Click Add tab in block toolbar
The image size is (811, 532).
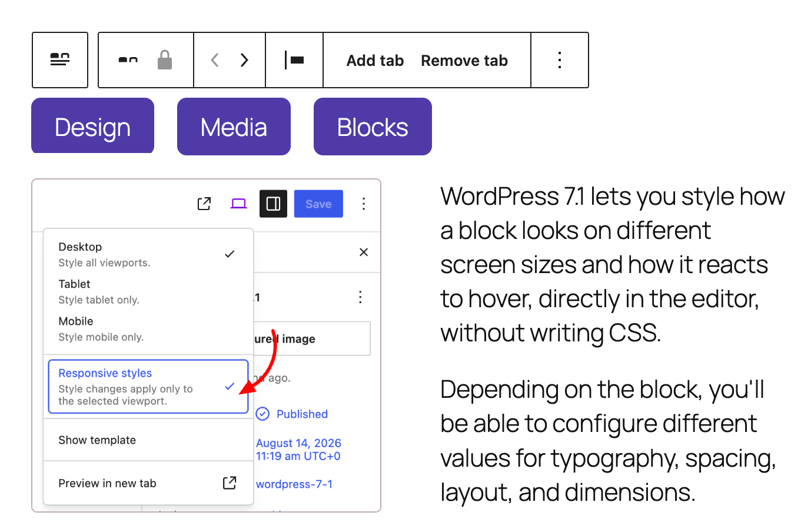click(x=375, y=61)
